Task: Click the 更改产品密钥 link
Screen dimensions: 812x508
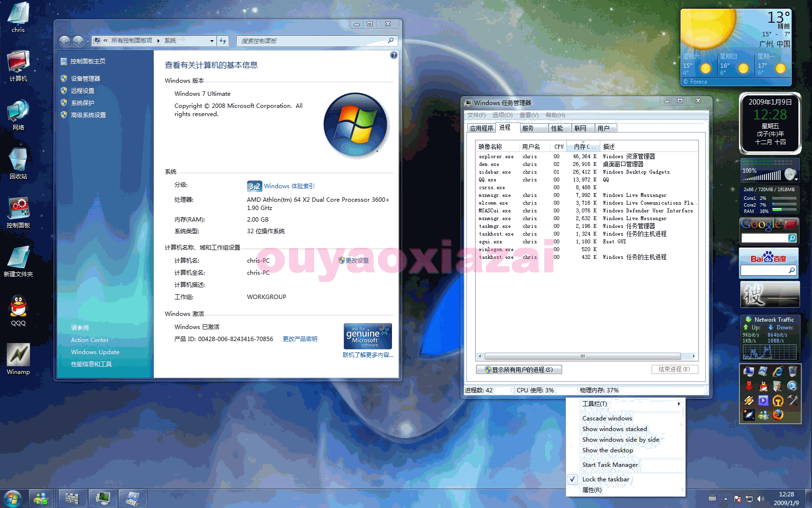Action: pos(300,339)
